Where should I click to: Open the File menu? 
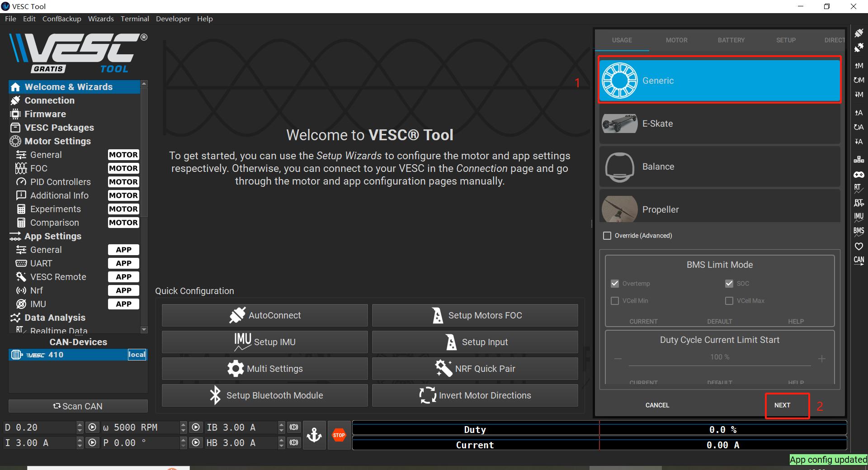[10, 19]
